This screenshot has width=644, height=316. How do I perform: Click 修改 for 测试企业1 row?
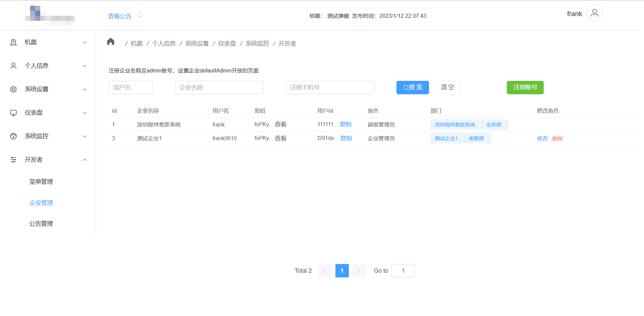[x=542, y=139]
